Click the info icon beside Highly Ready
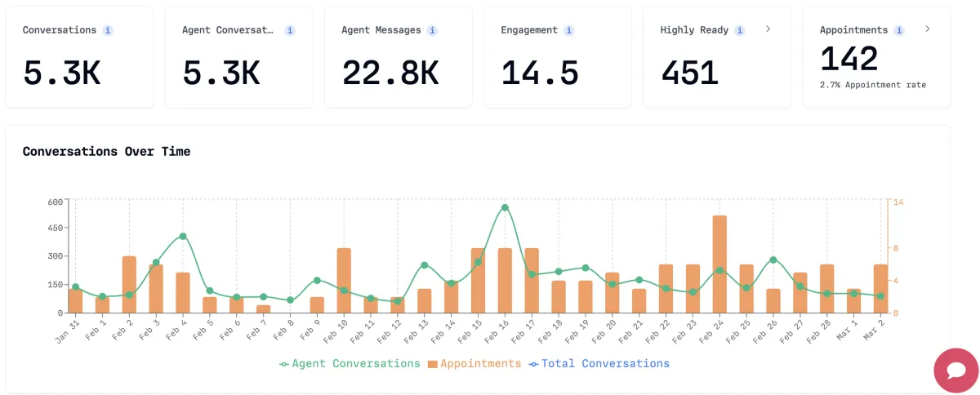980x395 pixels. [739, 30]
